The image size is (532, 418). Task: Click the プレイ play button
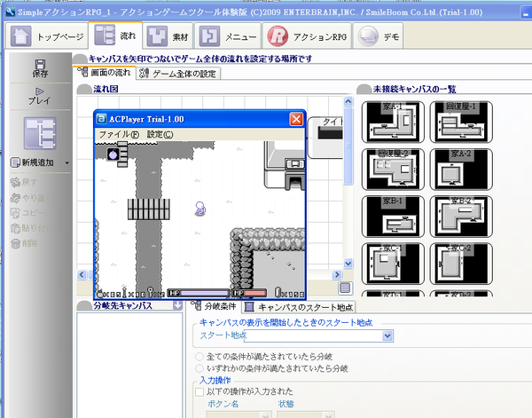point(39,96)
